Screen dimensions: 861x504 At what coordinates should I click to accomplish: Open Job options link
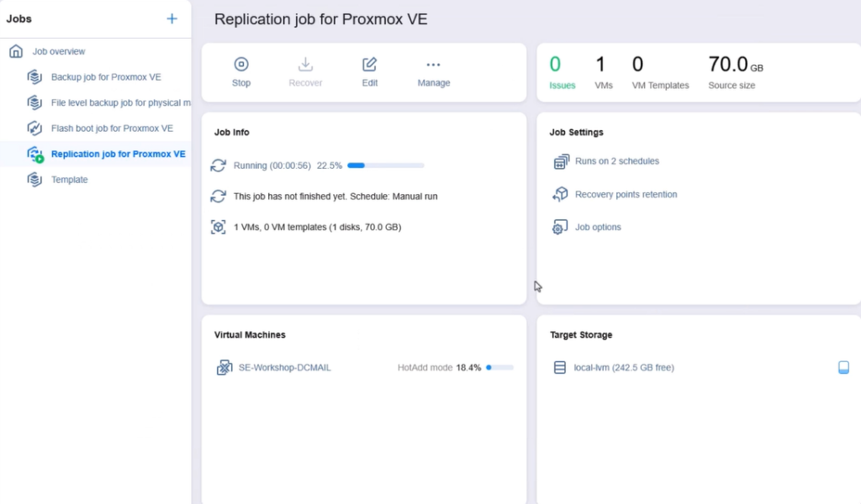(598, 227)
